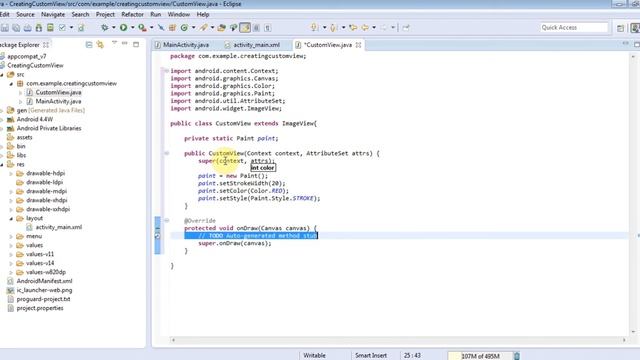Click the Open Perspective icon
This screenshot has width=640, height=360.
coord(620,28)
